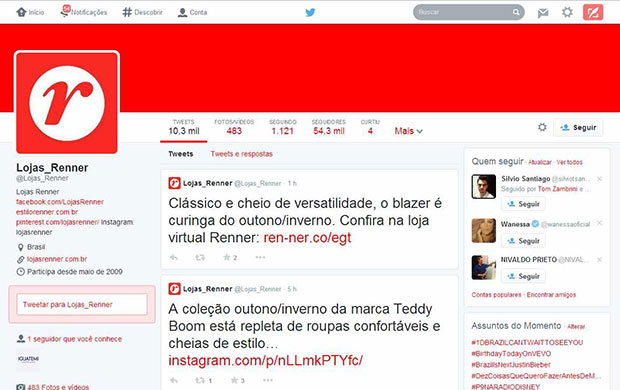Open Silvio Santiago avatar
620x390 pixels.
[x=484, y=186]
